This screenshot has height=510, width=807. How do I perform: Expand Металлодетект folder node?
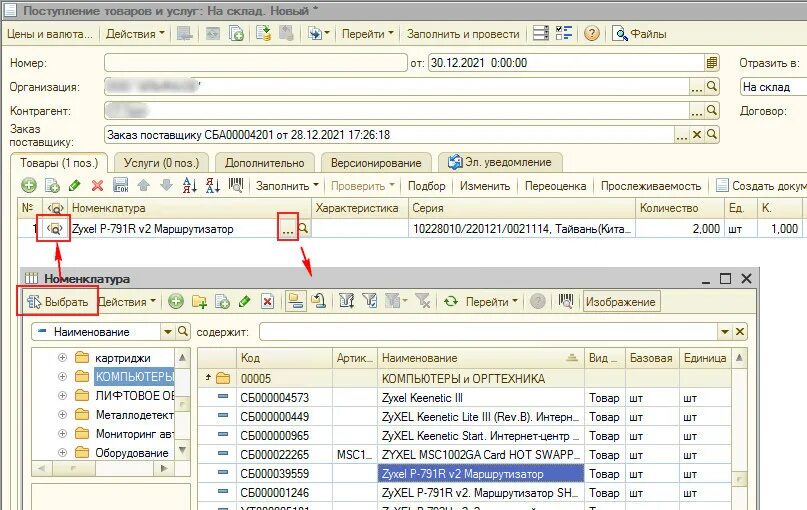click(63, 415)
